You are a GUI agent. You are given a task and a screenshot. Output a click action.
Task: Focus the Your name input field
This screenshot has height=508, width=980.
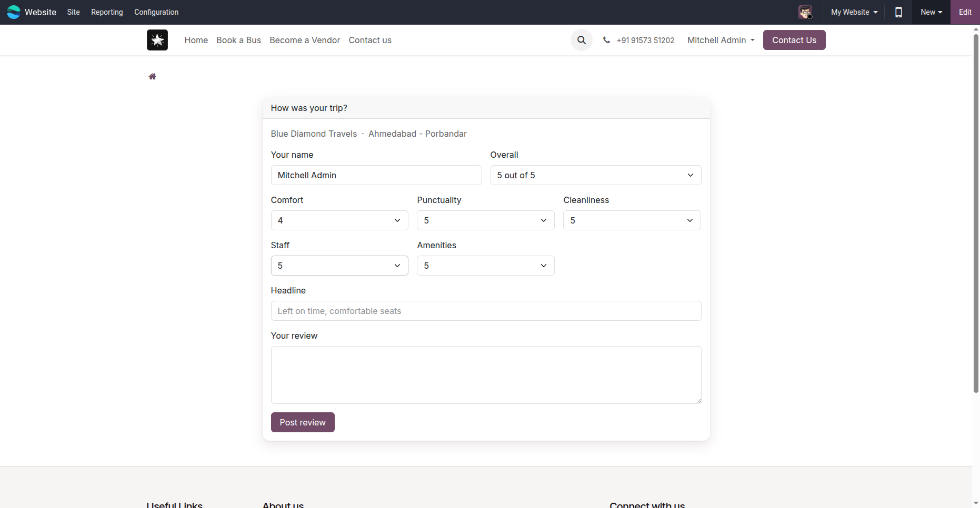[376, 175]
